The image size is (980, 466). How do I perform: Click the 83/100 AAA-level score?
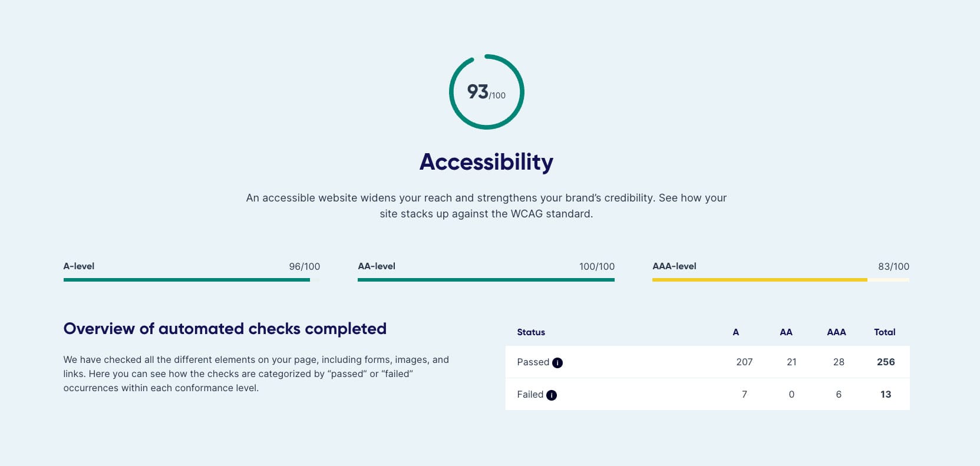893,266
